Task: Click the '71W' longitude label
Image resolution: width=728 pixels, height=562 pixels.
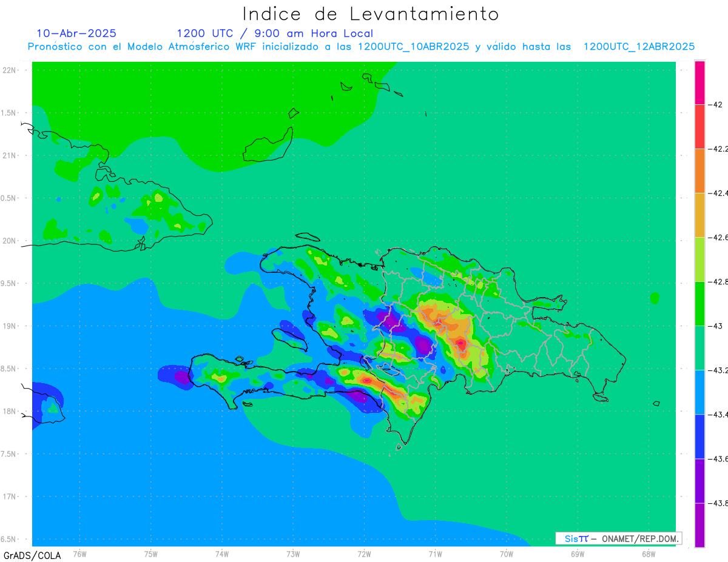Action: tap(435, 554)
